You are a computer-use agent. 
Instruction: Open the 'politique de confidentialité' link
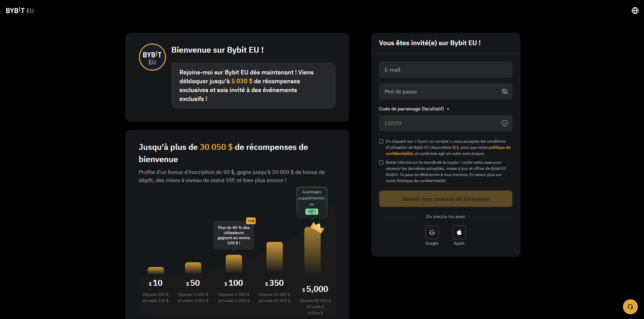[499, 147]
